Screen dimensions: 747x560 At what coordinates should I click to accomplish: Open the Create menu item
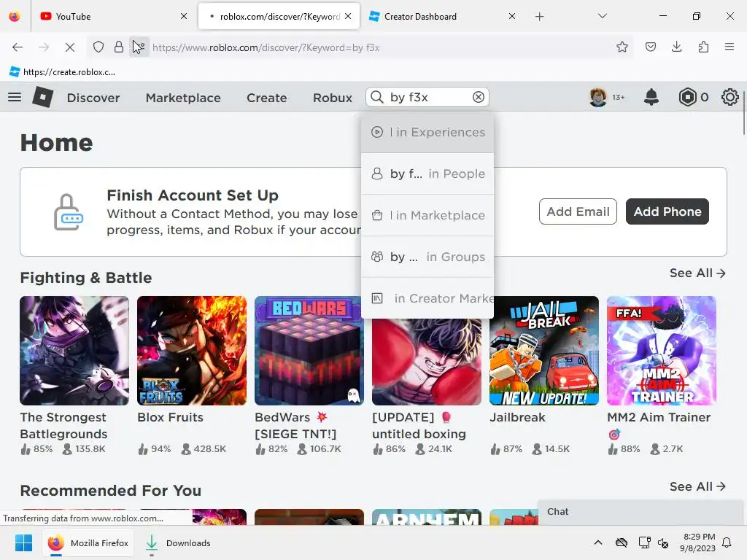267,98
